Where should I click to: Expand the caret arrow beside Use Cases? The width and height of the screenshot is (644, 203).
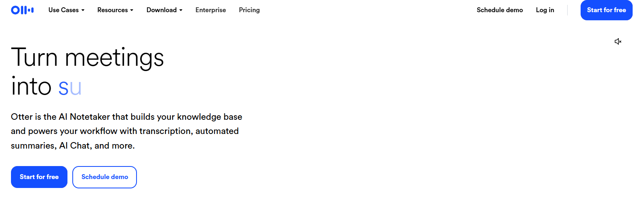pyautogui.click(x=83, y=10)
